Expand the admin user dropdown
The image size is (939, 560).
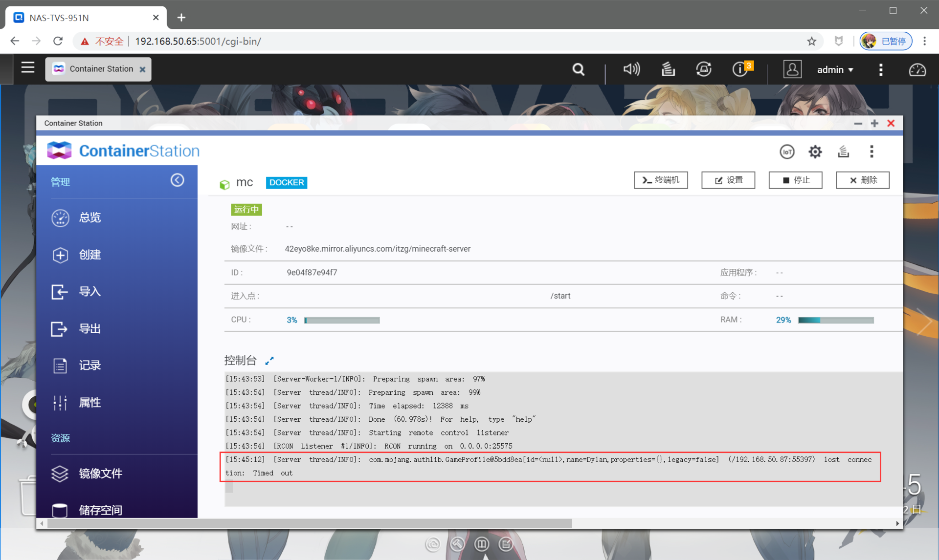(x=835, y=70)
